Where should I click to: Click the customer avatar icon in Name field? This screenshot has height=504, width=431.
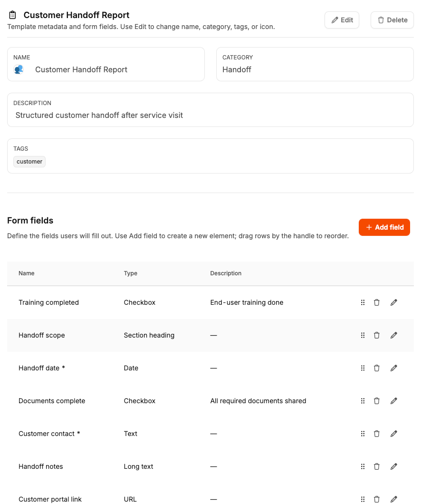(x=19, y=69)
